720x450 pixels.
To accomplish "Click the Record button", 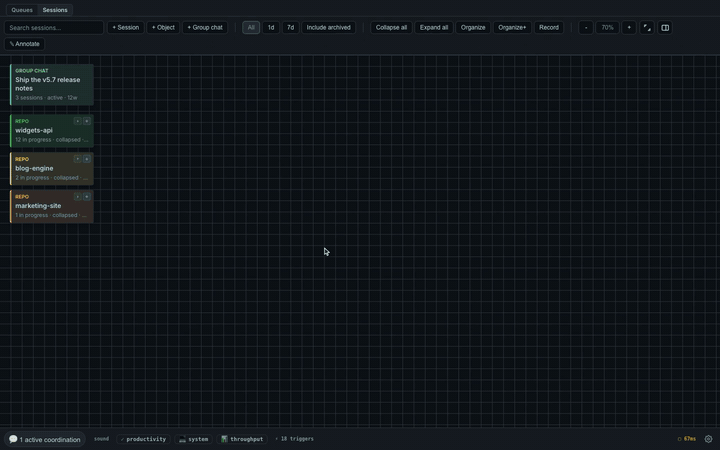I will pyautogui.click(x=549, y=28).
